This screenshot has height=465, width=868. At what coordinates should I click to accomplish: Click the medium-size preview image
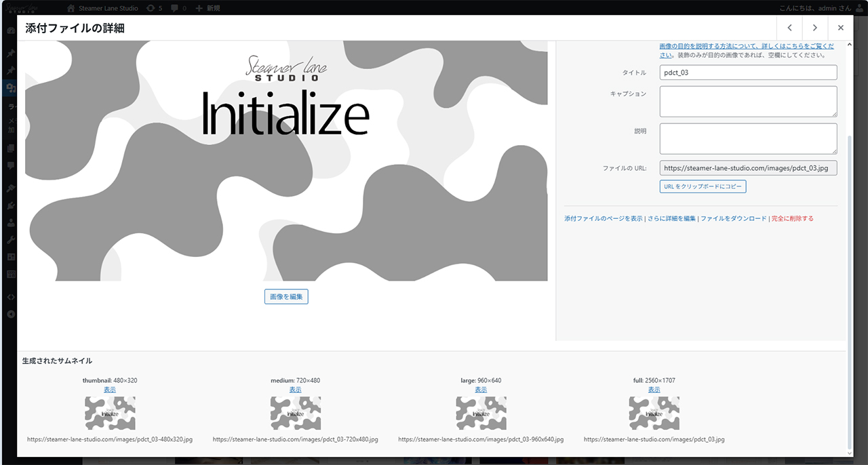[x=296, y=413]
